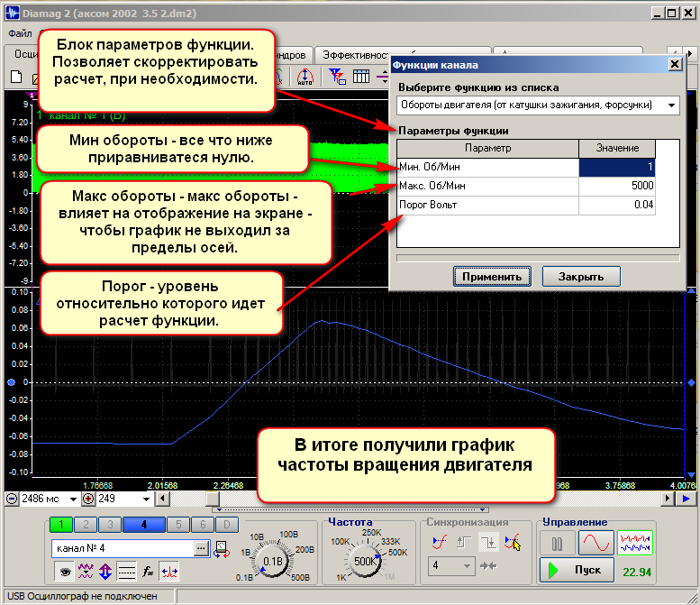
Task: Open the 2486 мс time dropdown
Action: pyautogui.click(x=73, y=500)
